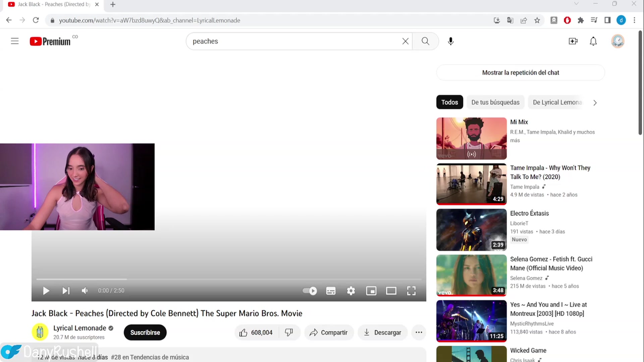The width and height of the screenshot is (644, 362).
Task: Open more actions three-dot menu
Action: tap(419, 333)
